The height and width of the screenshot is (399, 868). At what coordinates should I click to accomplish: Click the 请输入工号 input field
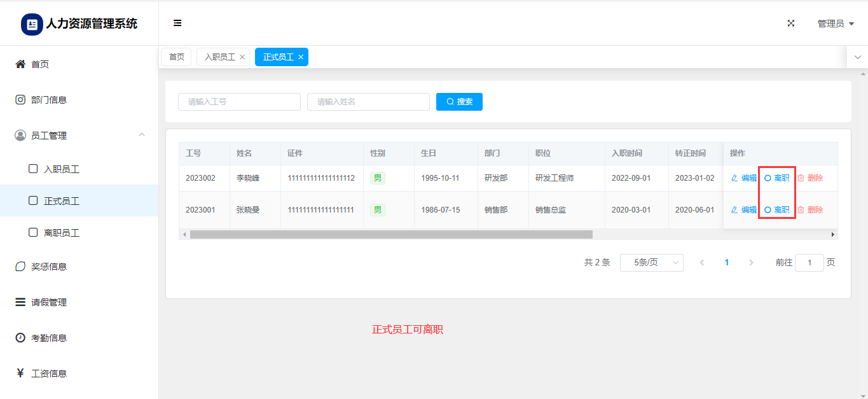(239, 102)
